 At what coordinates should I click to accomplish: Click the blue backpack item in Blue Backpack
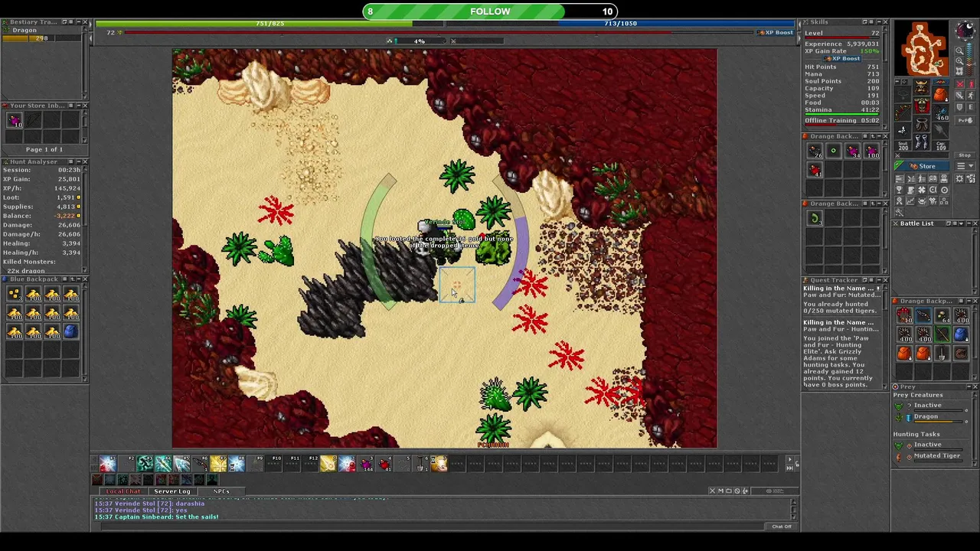click(x=70, y=332)
